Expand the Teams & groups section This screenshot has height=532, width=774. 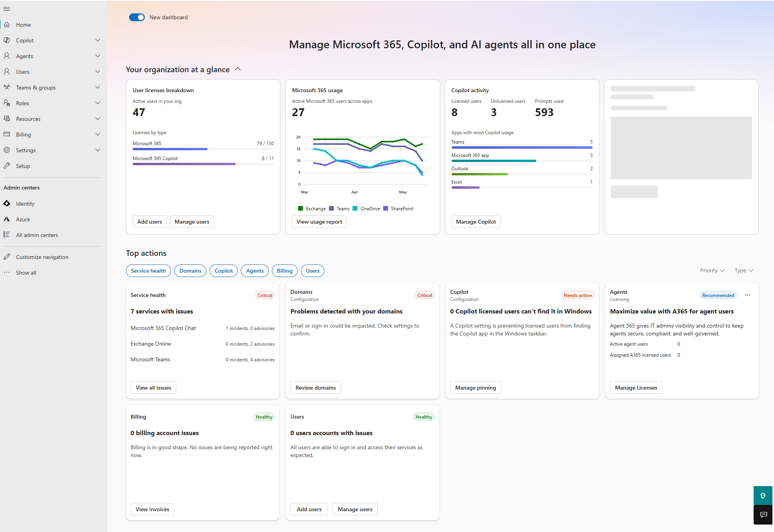(x=98, y=87)
